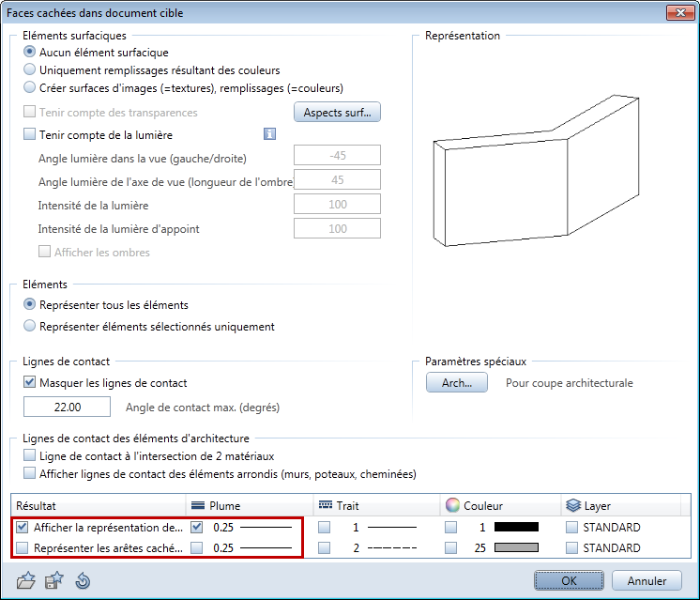Screen dimensions: 700x600
Task: Open Arch... special parameters button
Action: (457, 383)
